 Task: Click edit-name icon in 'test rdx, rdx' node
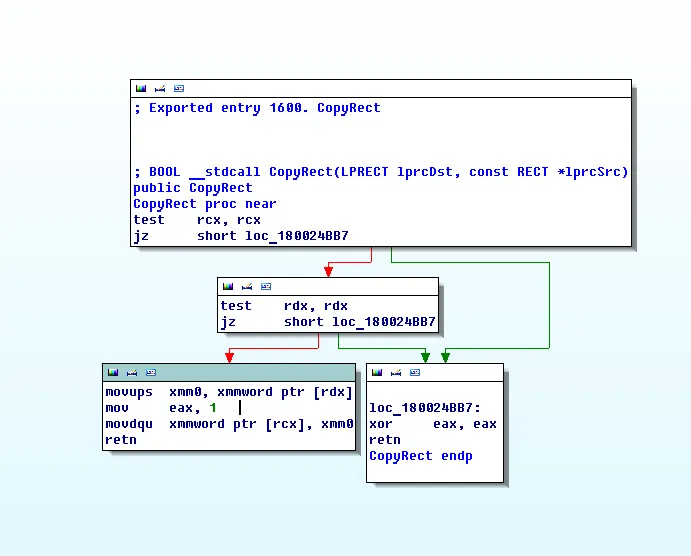coord(246,286)
